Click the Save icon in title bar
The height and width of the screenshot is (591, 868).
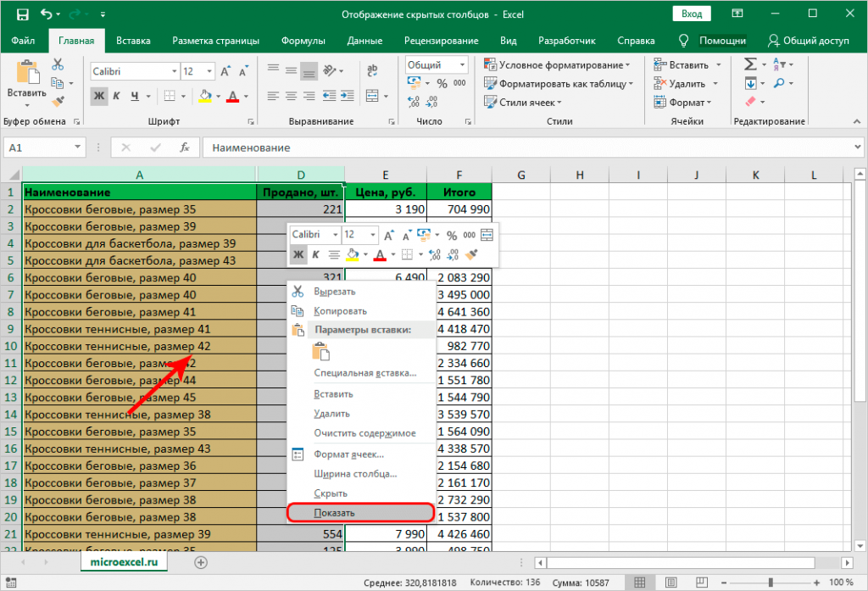pos(22,14)
